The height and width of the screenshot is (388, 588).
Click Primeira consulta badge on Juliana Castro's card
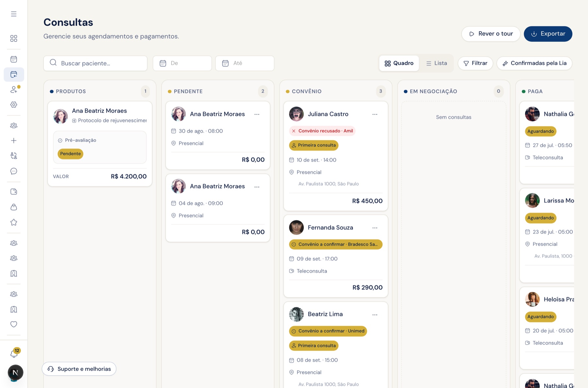coord(314,145)
